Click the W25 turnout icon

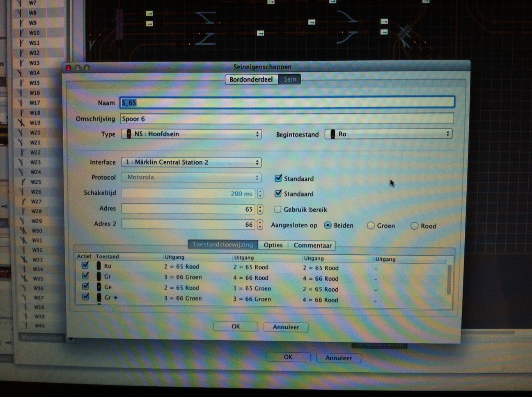pyautogui.click(x=23, y=182)
